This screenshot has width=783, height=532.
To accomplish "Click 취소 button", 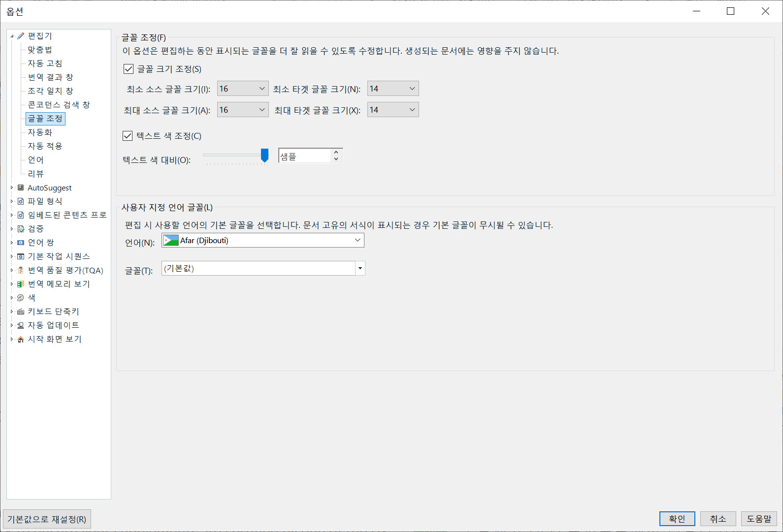I will click(x=718, y=519).
